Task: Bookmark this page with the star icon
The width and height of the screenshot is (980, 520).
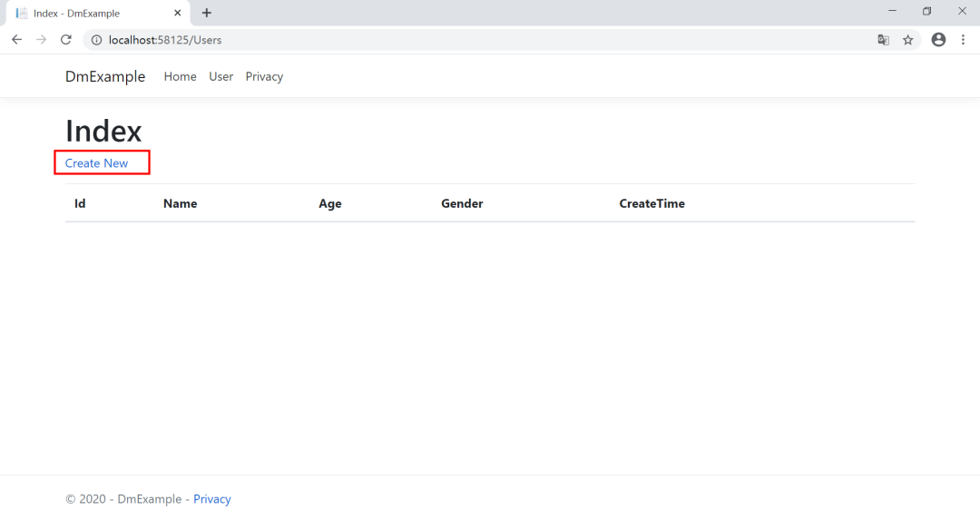Action: pos(908,40)
